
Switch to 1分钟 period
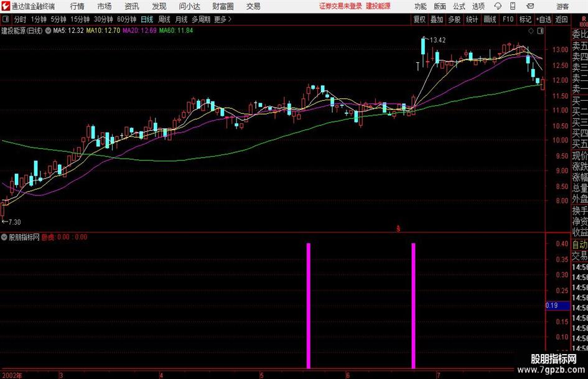point(39,19)
